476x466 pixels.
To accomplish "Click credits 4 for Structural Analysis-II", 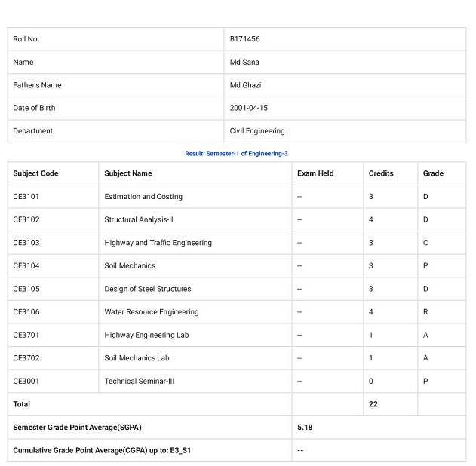I will pos(371,219).
